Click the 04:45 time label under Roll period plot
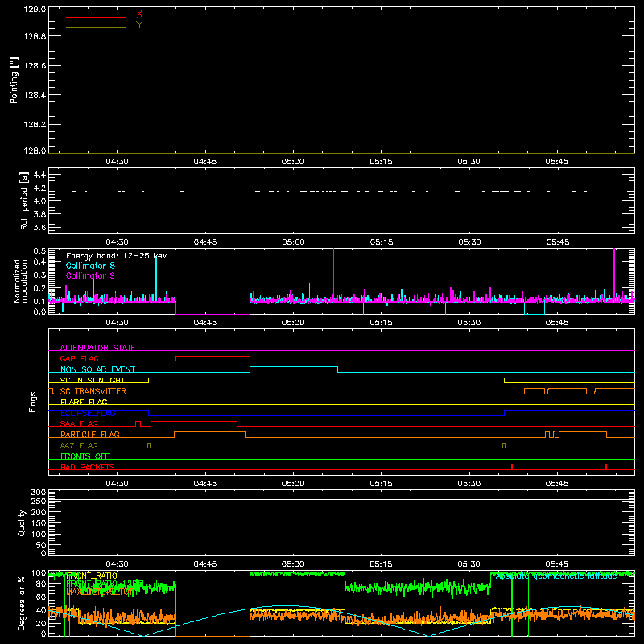644x644 pixels. pos(205,242)
